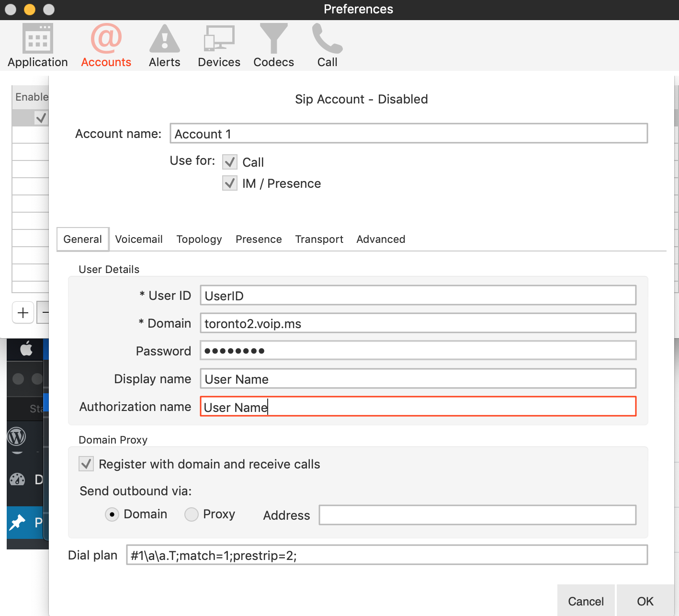
Task: Cancel the account configuration
Action: (586, 601)
